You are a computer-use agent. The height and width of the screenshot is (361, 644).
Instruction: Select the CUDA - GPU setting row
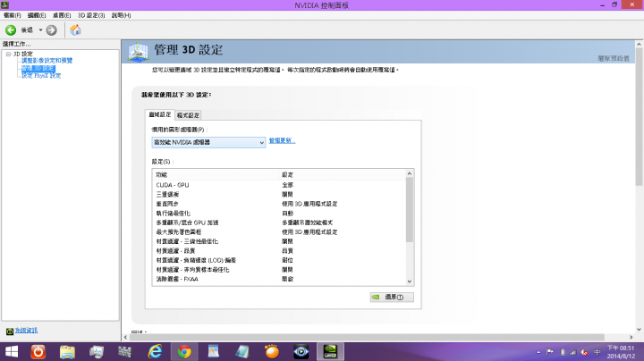(278, 185)
